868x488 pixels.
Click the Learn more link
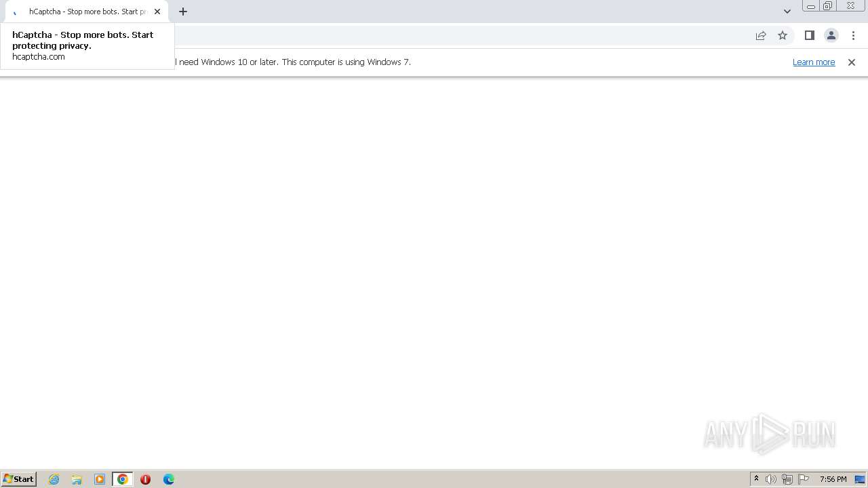coord(814,62)
